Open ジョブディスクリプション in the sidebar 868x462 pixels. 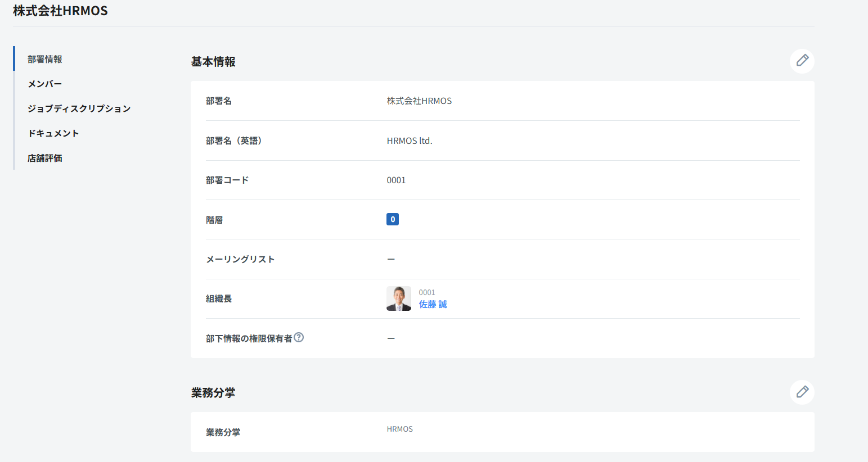[79, 108]
